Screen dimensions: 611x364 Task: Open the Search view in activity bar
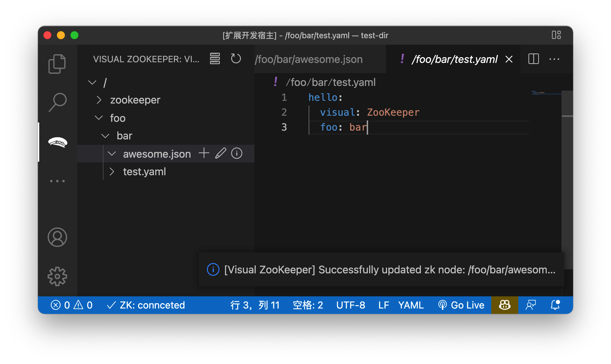pyautogui.click(x=57, y=103)
